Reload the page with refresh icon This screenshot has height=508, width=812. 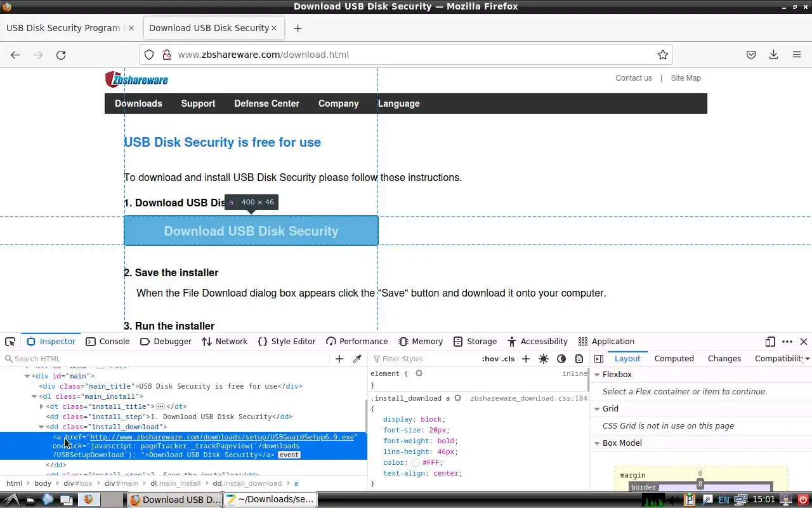point(61,55)
